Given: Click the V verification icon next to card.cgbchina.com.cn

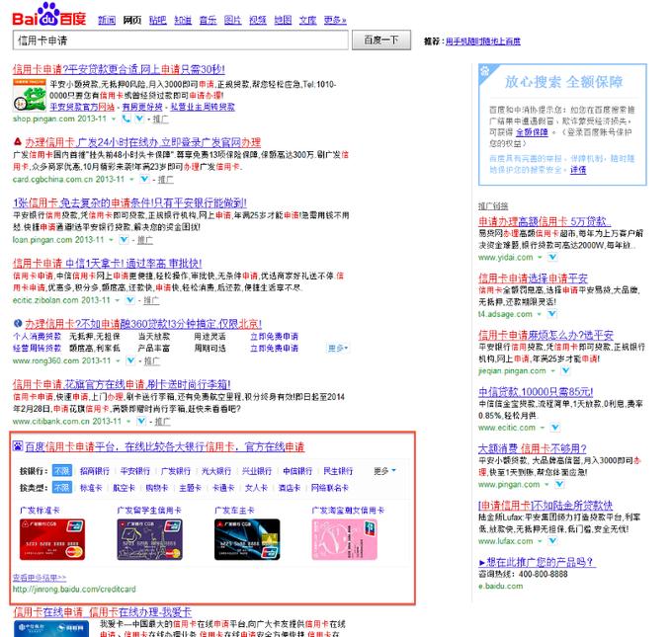Looking at the screenshot, I should [x=144, y=179].
